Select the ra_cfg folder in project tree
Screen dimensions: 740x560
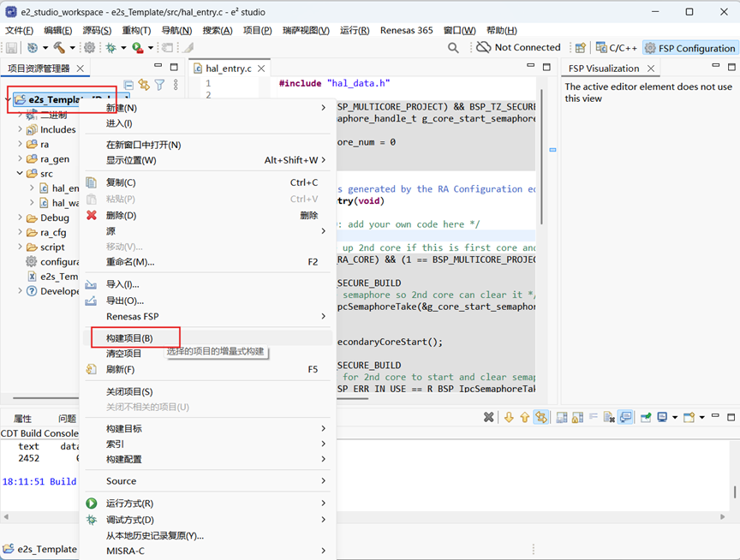(x=53, y=232)
